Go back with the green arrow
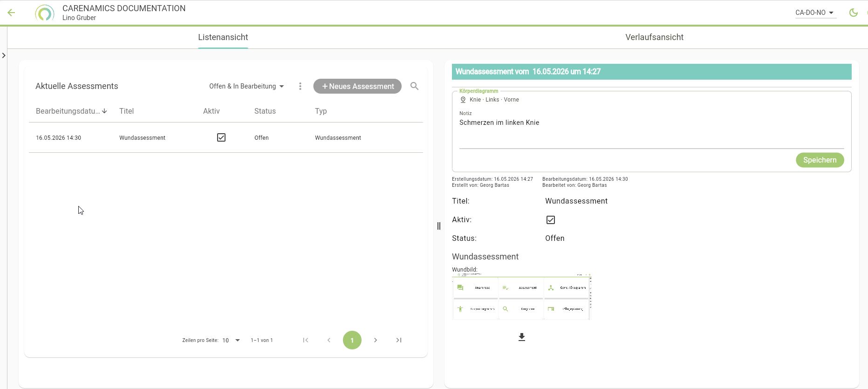Viewport: 868px width, 389px height. (11, 13)
